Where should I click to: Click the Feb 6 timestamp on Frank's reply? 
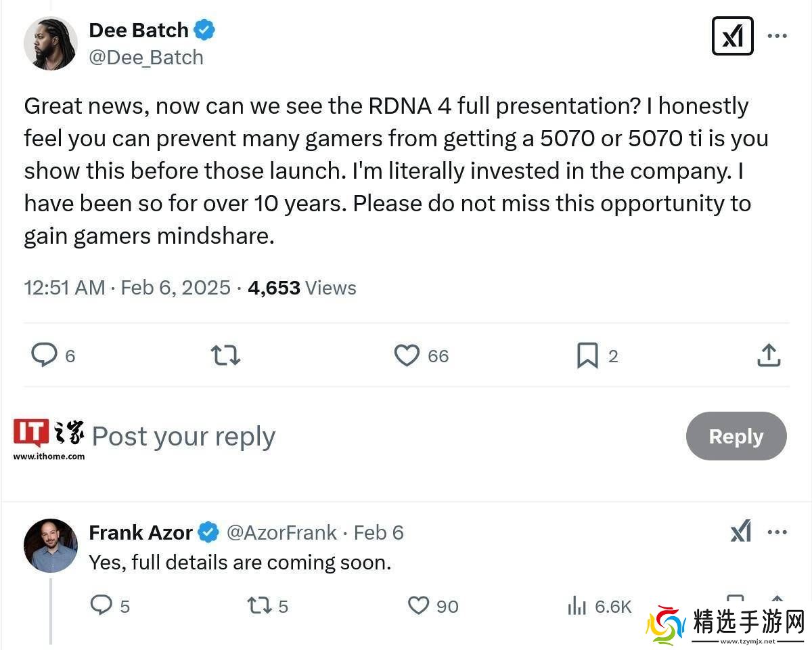[x=378, y=533]
